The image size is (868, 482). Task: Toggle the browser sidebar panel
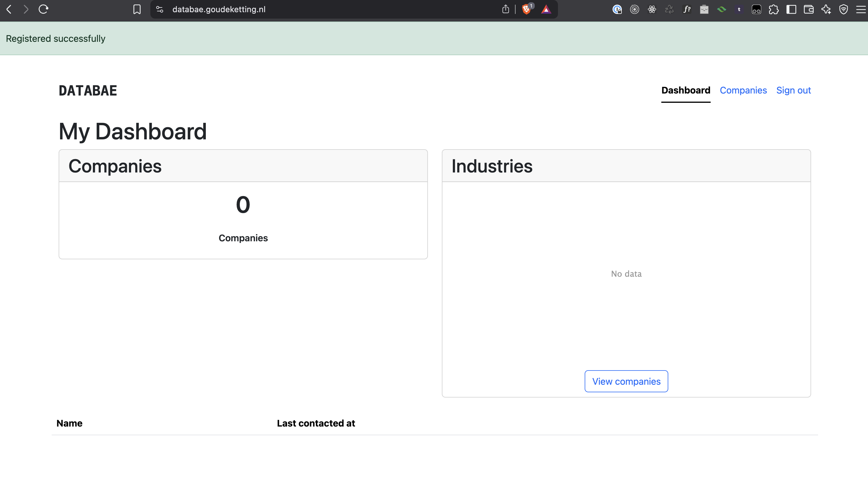(x=791, y=9)
